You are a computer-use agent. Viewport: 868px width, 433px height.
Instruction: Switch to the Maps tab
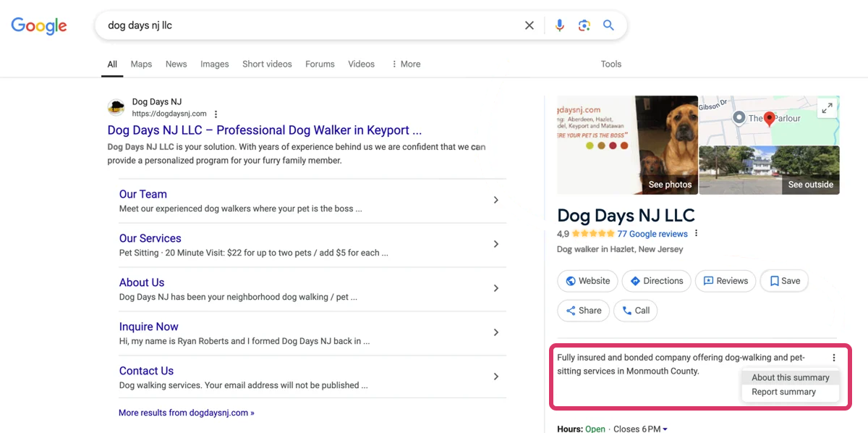click(x=141, y=64)
